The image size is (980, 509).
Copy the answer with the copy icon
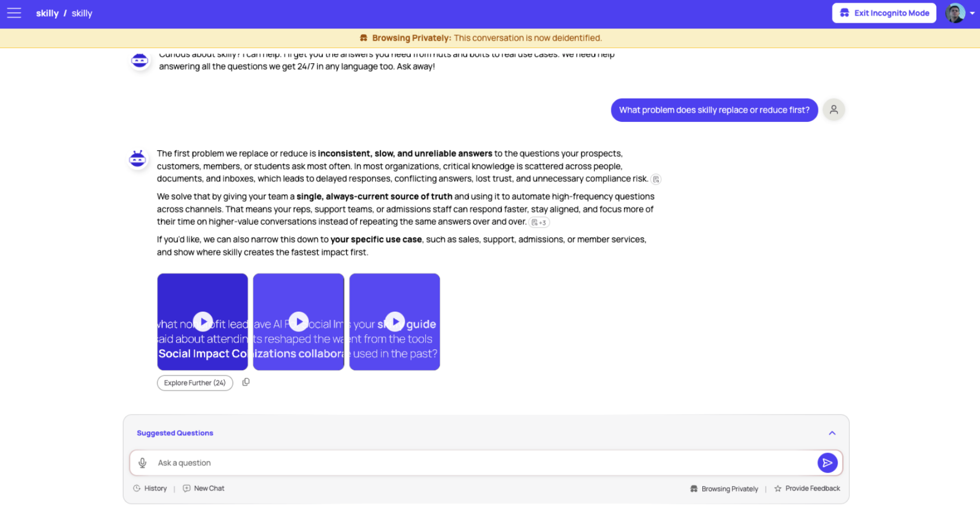(x=246, y=382)
